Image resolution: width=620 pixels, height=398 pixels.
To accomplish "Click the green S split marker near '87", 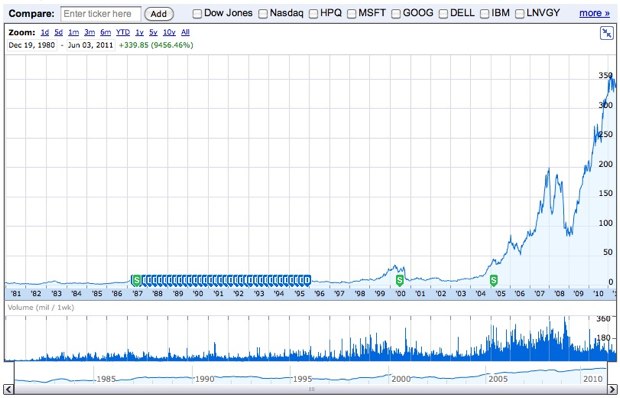I will [136, 280].
